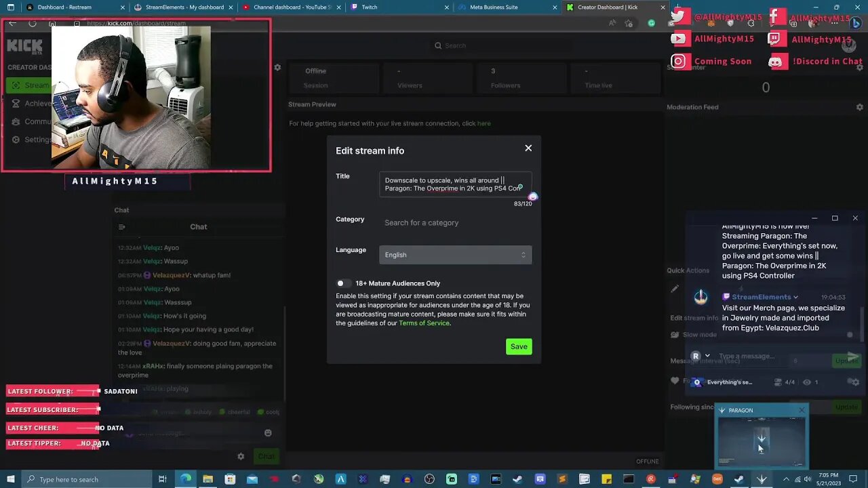
Task: Open Task View on the taskbar
Action: [x=163, y=479]
